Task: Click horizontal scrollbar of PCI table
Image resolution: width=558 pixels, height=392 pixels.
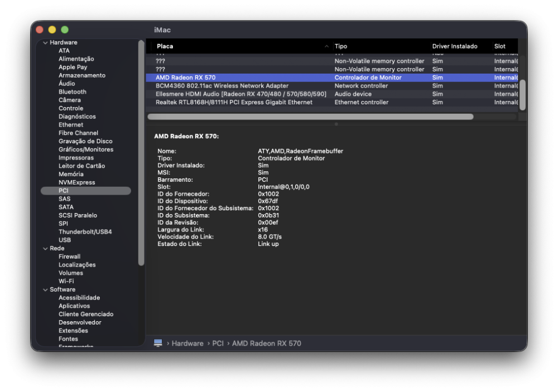Action: click(310, 117)
